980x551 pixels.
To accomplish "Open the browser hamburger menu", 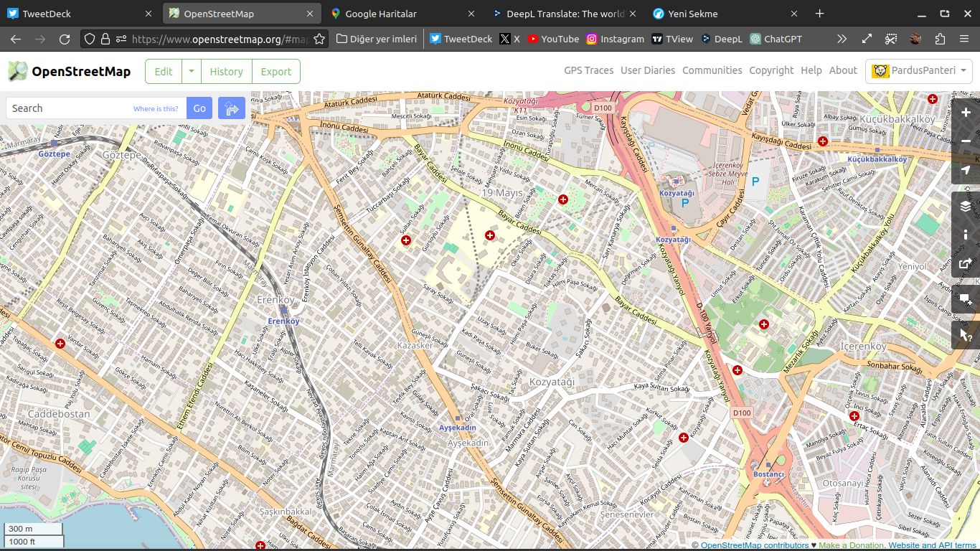I will [963, 39].
